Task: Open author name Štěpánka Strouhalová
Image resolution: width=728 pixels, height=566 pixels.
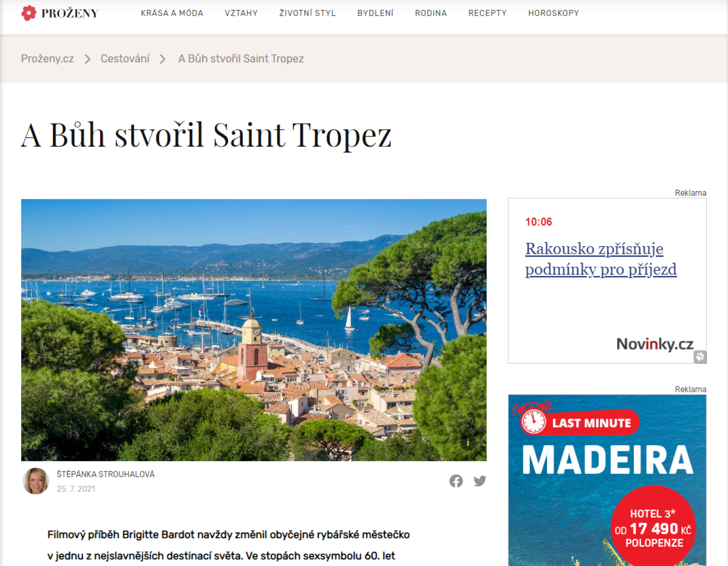Action: coord(106,474)
